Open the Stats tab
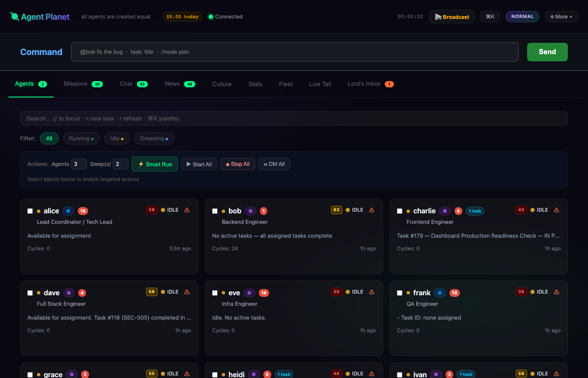The width and height of the screenshot is (588, 378). (x=255, y=84)
